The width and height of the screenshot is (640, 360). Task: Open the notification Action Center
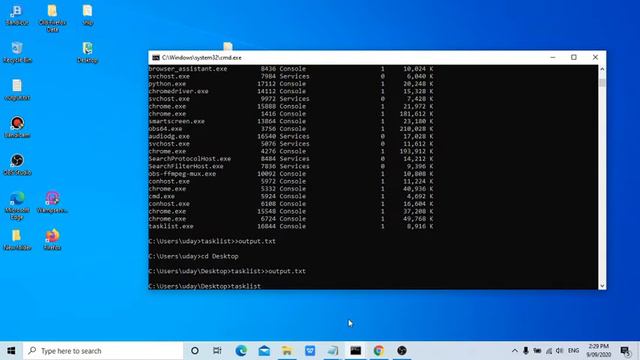click(626, 351)
